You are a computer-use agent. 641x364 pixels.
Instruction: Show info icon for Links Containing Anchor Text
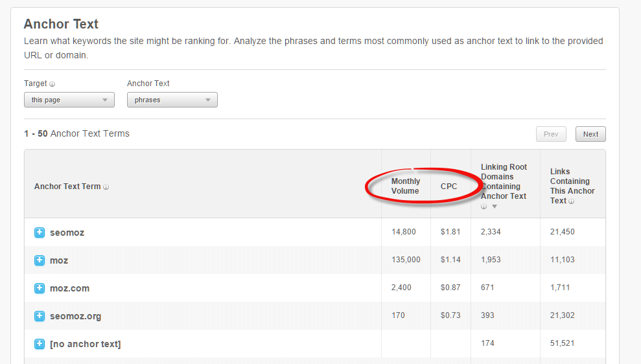pyautogui.click(x=571, y=201)
